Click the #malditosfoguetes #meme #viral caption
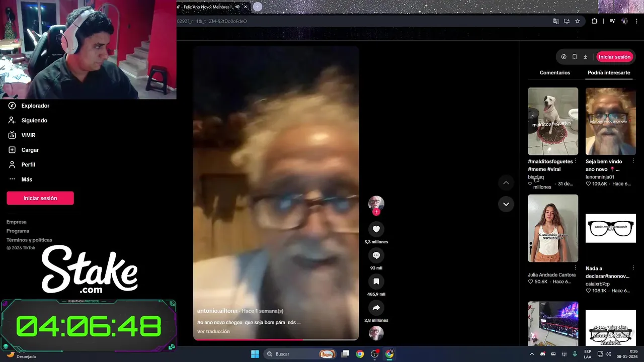The image size is (644, 362). point(550,165)
